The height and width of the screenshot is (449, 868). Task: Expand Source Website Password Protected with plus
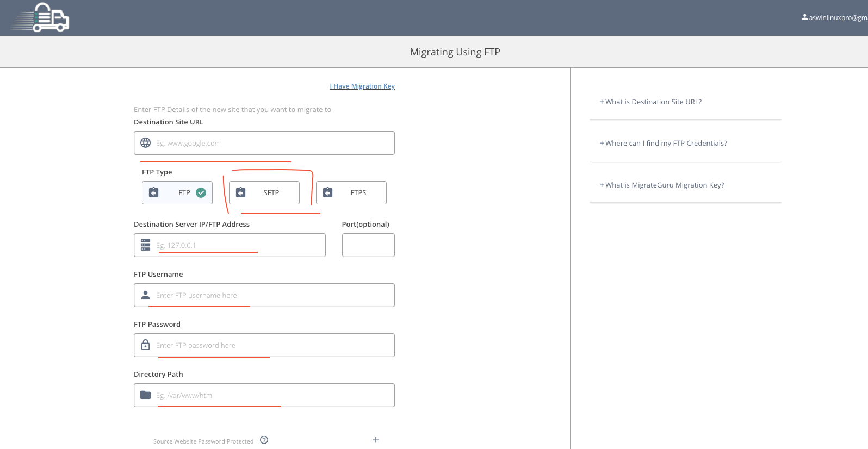[375, 440]
